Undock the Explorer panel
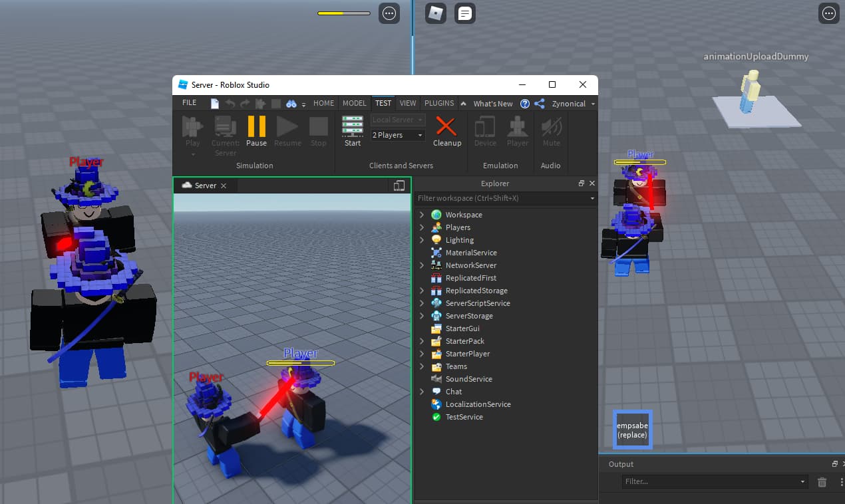Viewport: 845px width, 504px height. coord(582,184)
